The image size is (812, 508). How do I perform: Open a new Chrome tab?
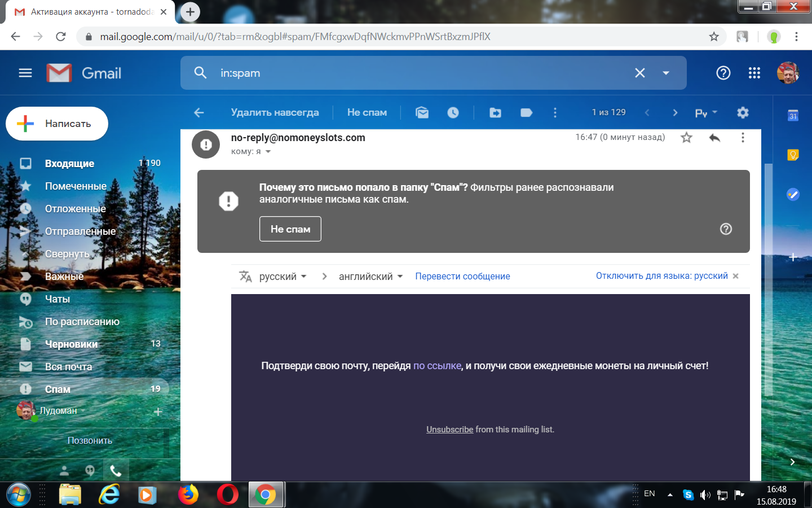[x=190, y=11]
